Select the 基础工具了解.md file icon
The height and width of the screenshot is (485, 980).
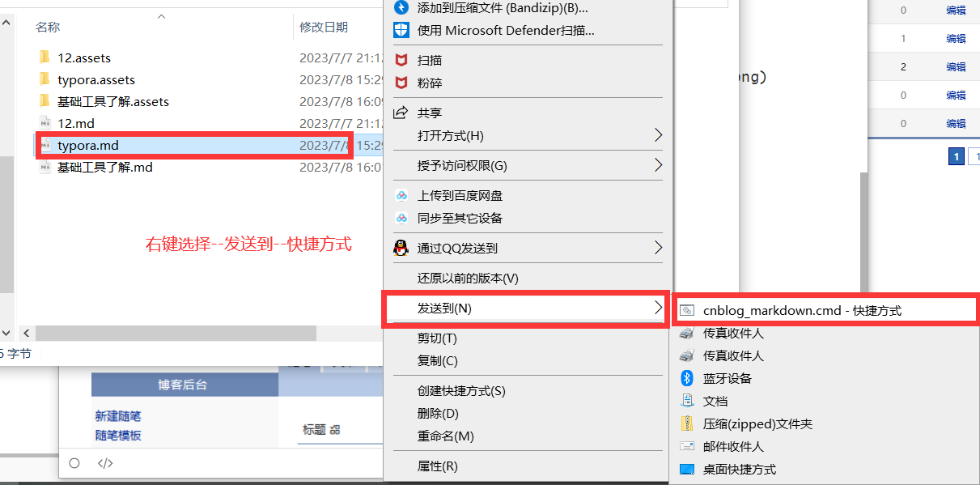[x=45, y=167]
